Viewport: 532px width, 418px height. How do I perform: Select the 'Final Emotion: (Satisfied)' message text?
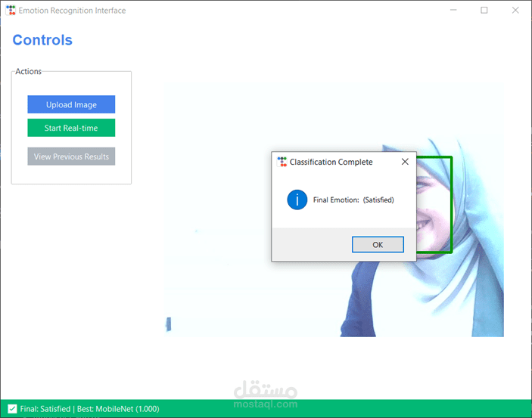coord(353,200)
